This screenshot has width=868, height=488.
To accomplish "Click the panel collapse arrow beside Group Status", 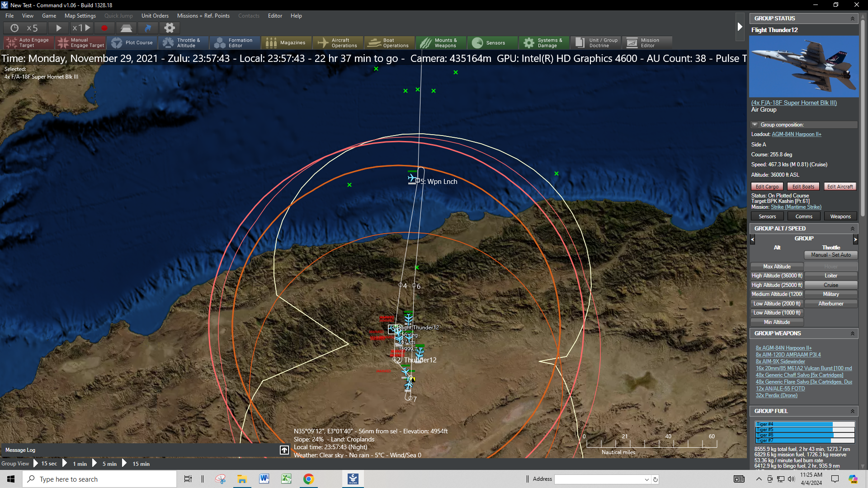I will coord(740,27).
